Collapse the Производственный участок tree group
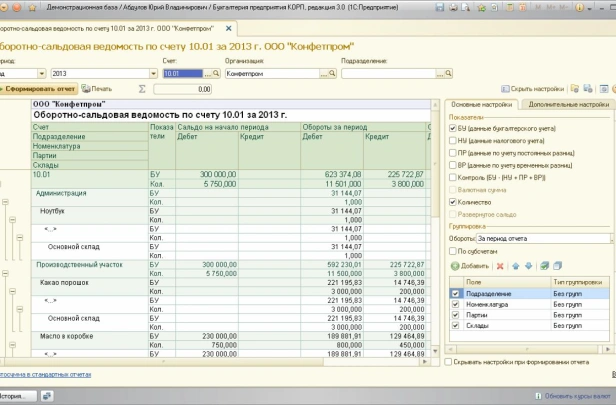The width and height of the screenshot is (616, 405). click(x=5, y=273)
